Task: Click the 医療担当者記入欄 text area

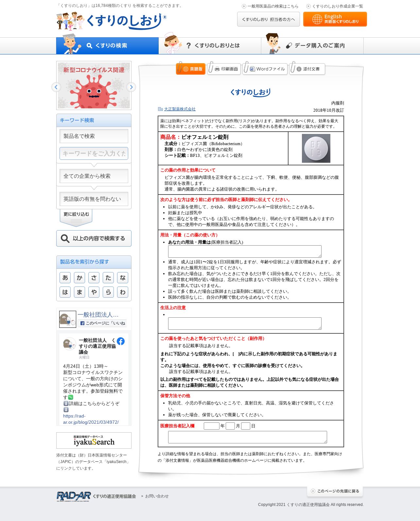Action: [x=248, y=437]
